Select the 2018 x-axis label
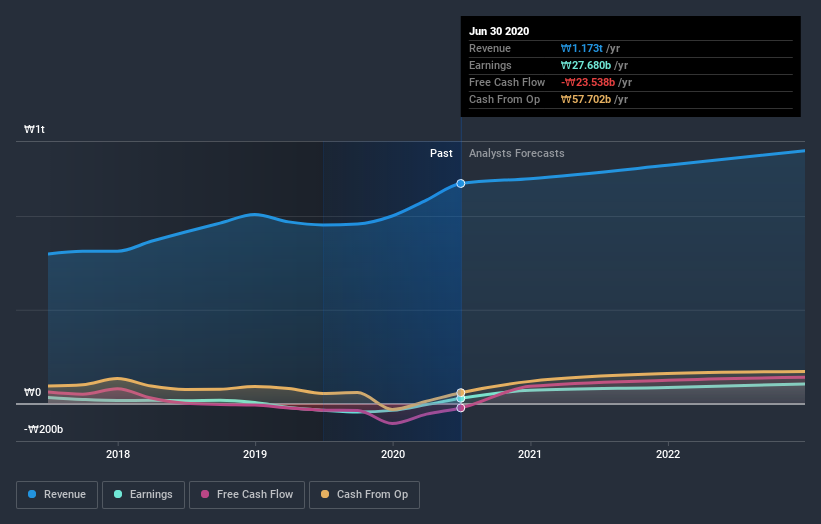821x524 pixels. point(118,454)
